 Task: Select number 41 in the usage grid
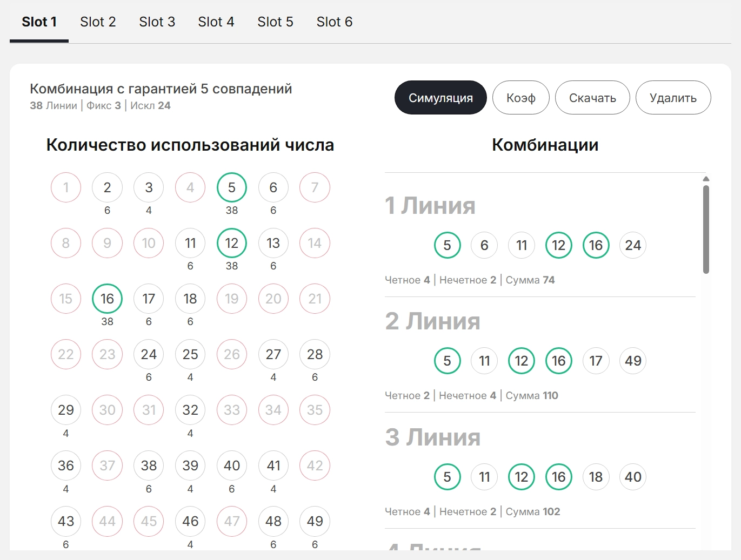pos(273,465)
